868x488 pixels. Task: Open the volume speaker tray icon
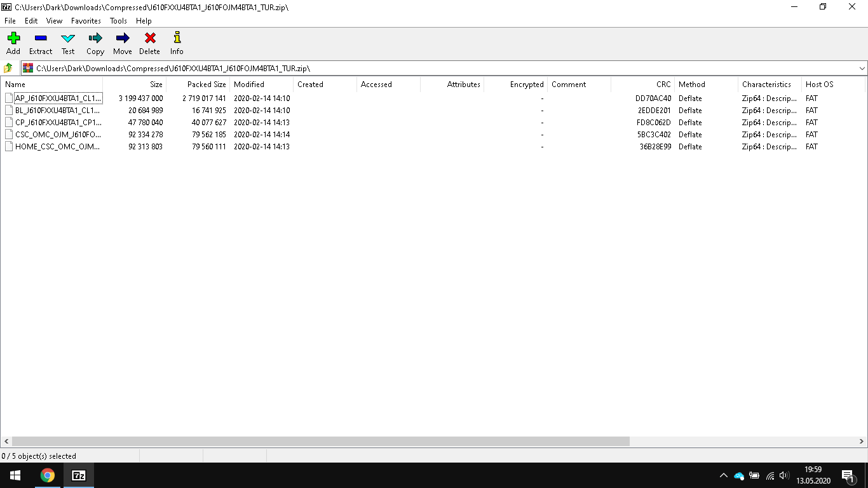(x=784, y=475)
